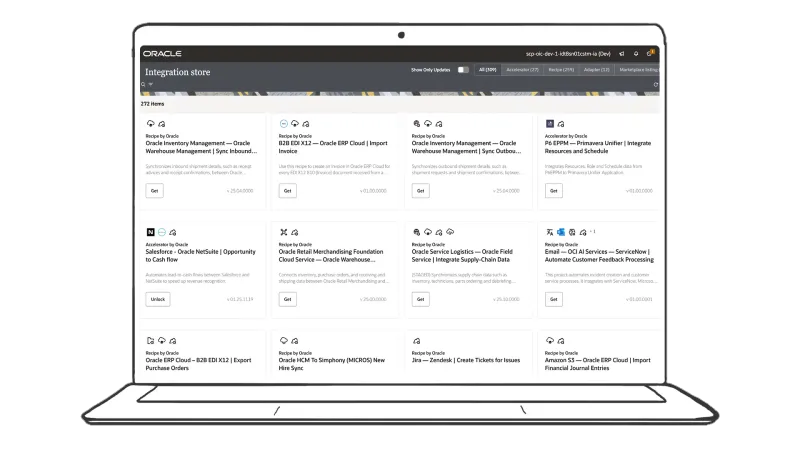Click the header icon with orange badge

[x=650, y=53]
